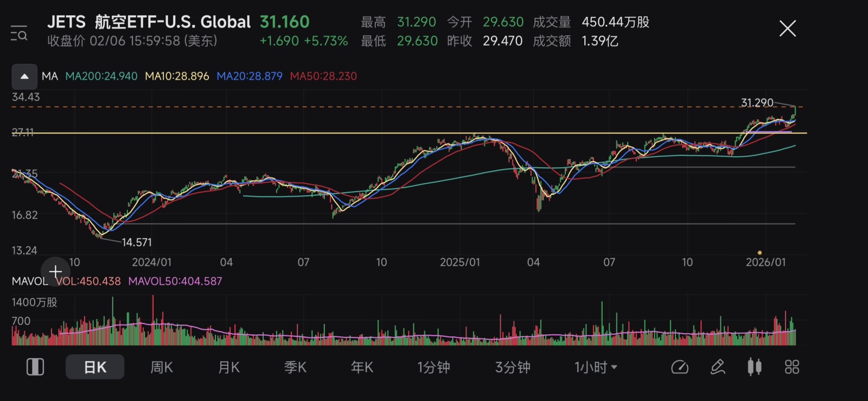The height and width of the screenshot is (401, 868).
Task: Click the MA200:24.940 indicator label
Action: pos(101,77)
